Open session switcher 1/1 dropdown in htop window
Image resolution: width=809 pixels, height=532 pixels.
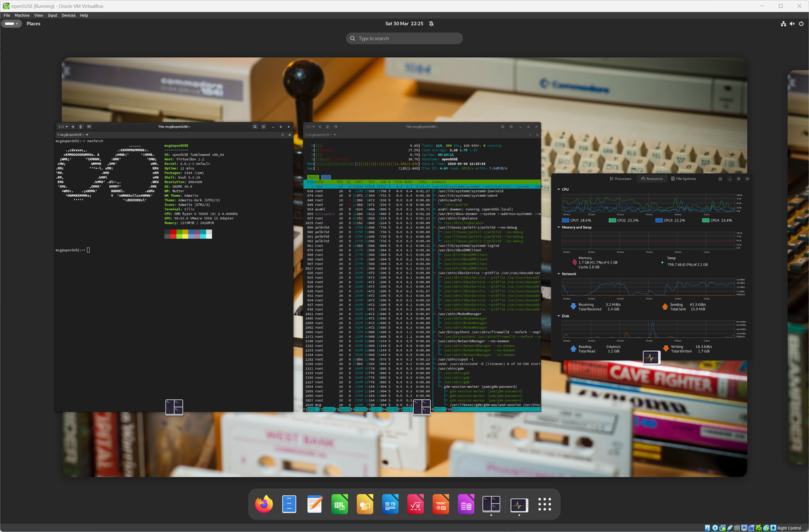click(x=310, y=126)
